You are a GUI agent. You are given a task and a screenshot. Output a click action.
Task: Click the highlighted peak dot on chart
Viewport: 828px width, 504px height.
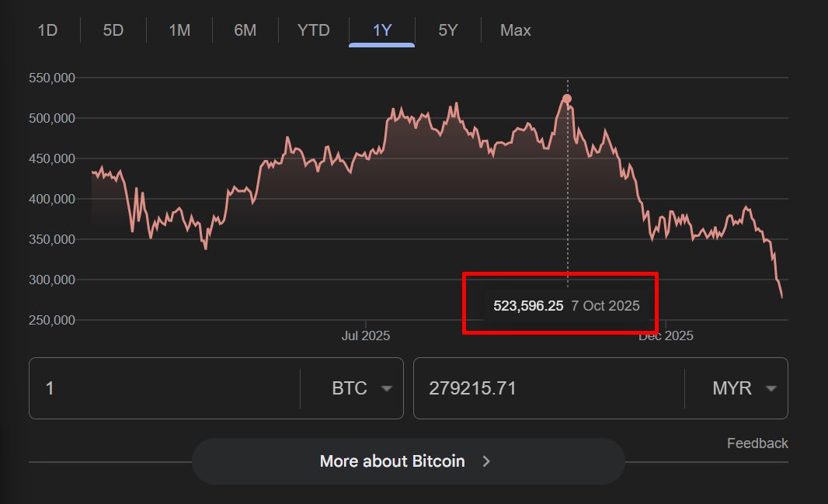[567, 99]
